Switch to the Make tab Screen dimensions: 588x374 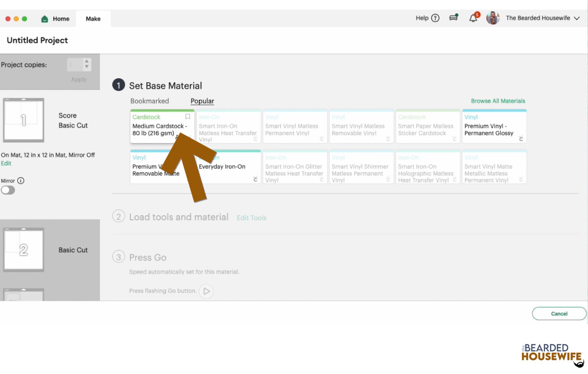tap(93, 18)
